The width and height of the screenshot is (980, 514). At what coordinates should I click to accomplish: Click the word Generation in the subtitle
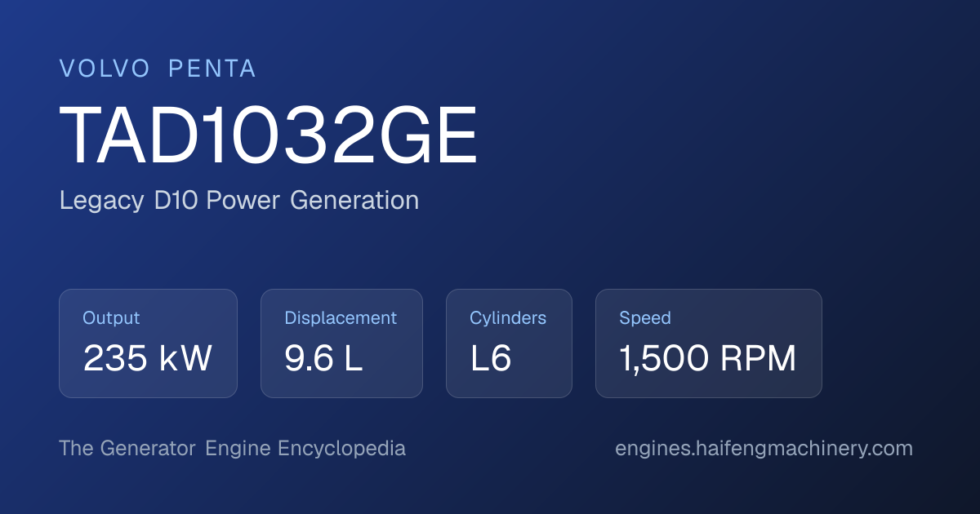pos(354,201)
